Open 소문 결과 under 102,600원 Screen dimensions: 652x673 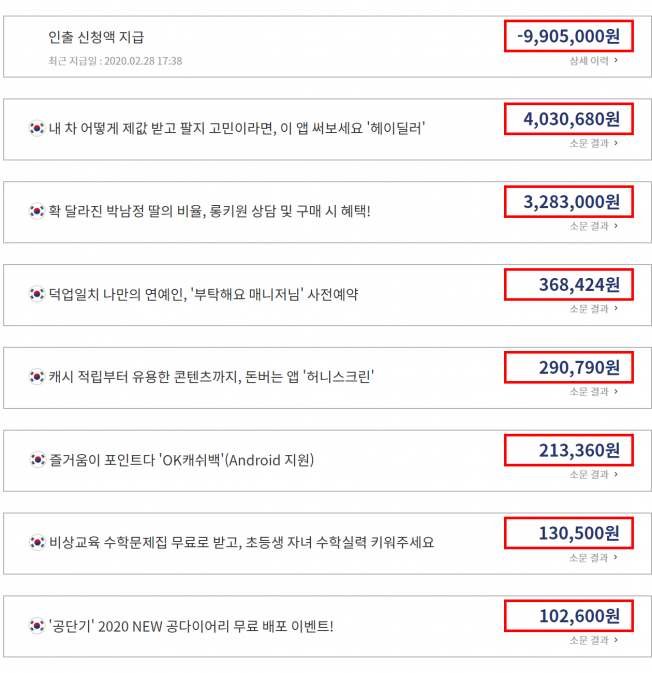tap(594, 640)
